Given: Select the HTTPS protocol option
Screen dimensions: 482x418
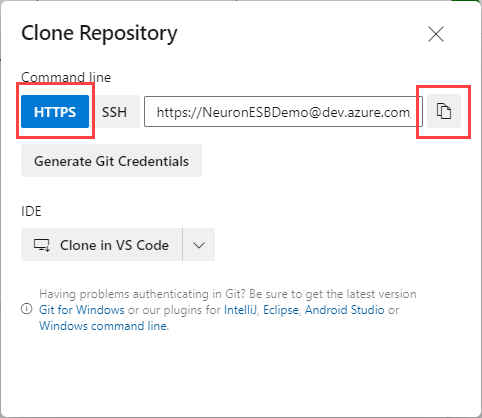Looking at the screenshot, I should (x=55, y=112).
